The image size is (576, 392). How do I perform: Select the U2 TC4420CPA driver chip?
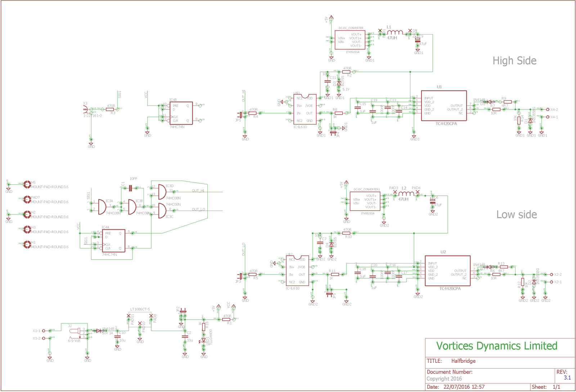pos(447,271)
